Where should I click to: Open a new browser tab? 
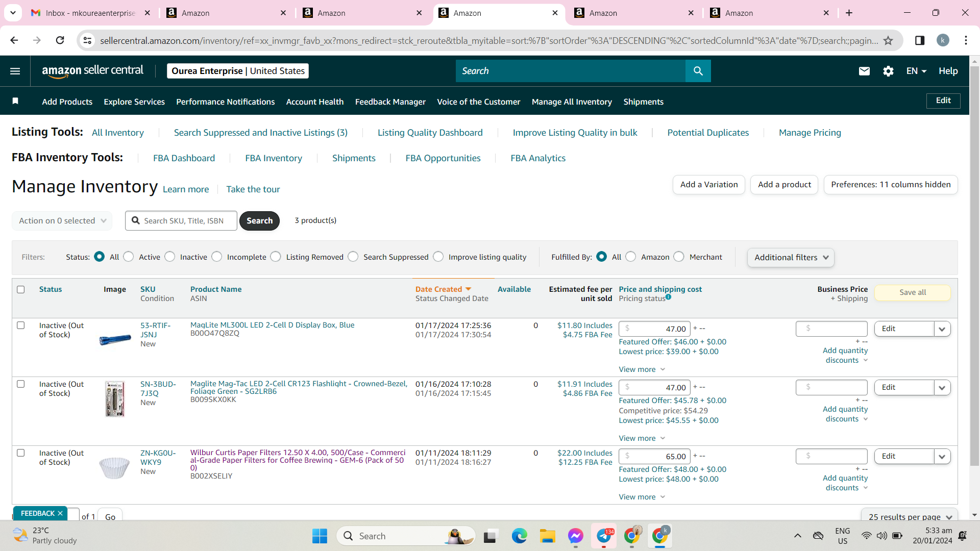(x=849, y=13)
